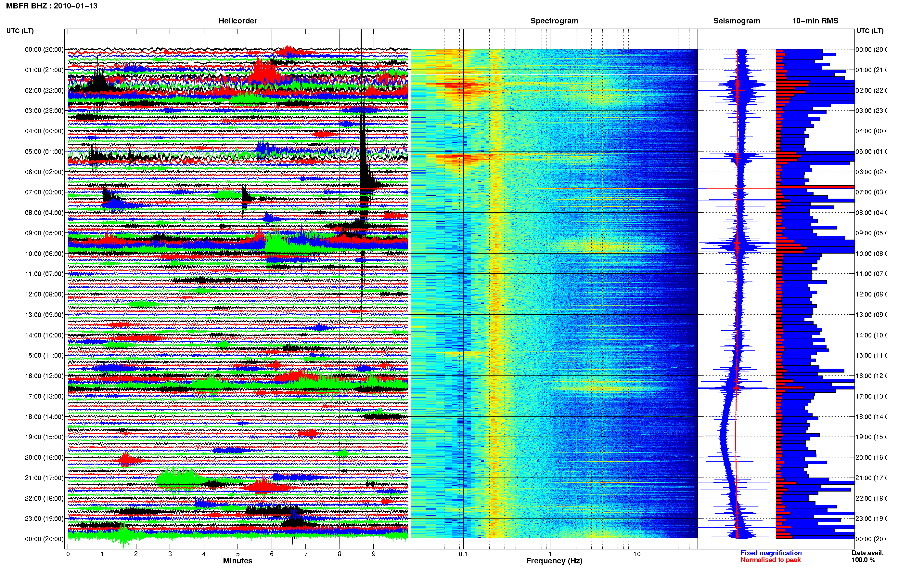Click the left 12:00 (08:00) time label
Screen dimensions: 924x578
click(x=44, y=294)
